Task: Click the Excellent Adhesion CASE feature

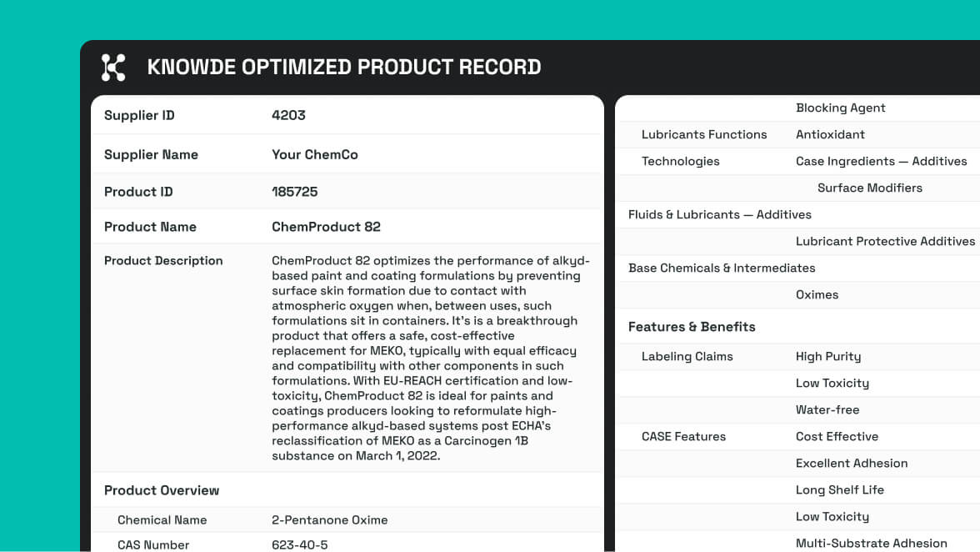Action: (x=851, y=463)
